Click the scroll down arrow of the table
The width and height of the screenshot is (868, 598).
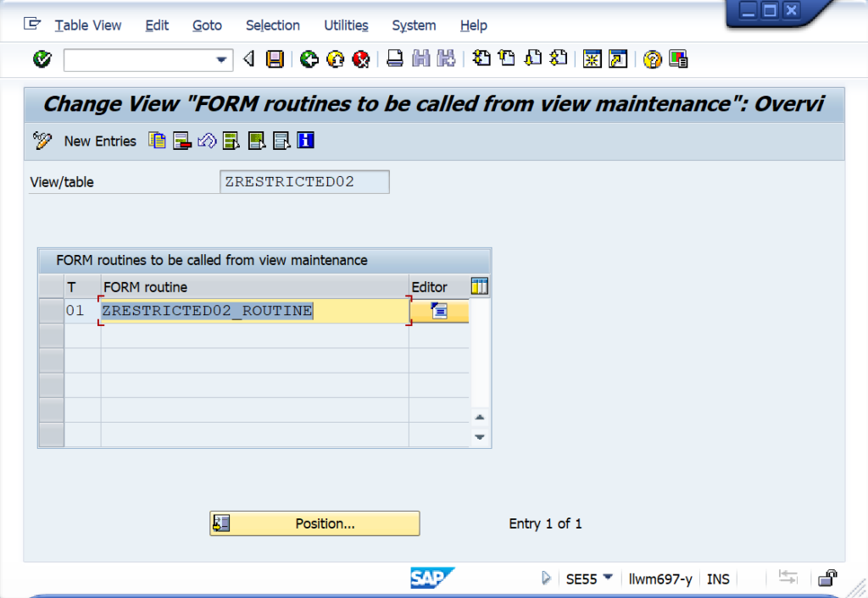[x=479, y=437]
